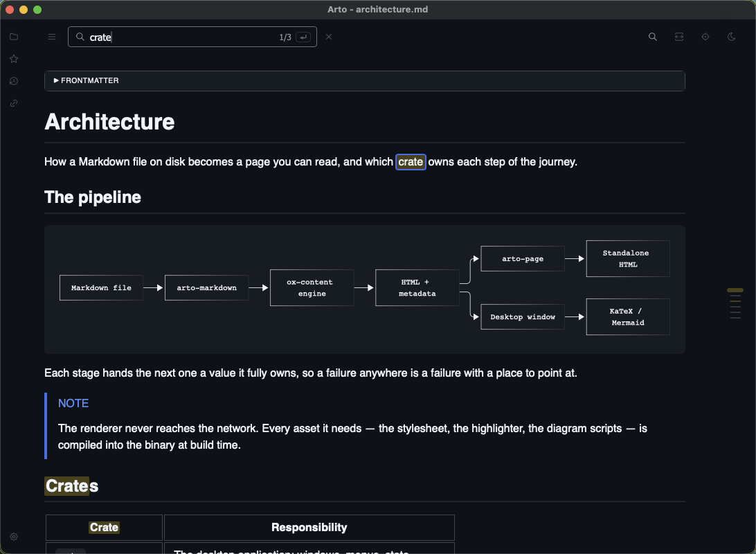Image resolution: width=756 pixels, height=554 pixels.
Task: Click the 'KaTeX / Mermaid' diagram node
Action: click(x=628, y=316)
